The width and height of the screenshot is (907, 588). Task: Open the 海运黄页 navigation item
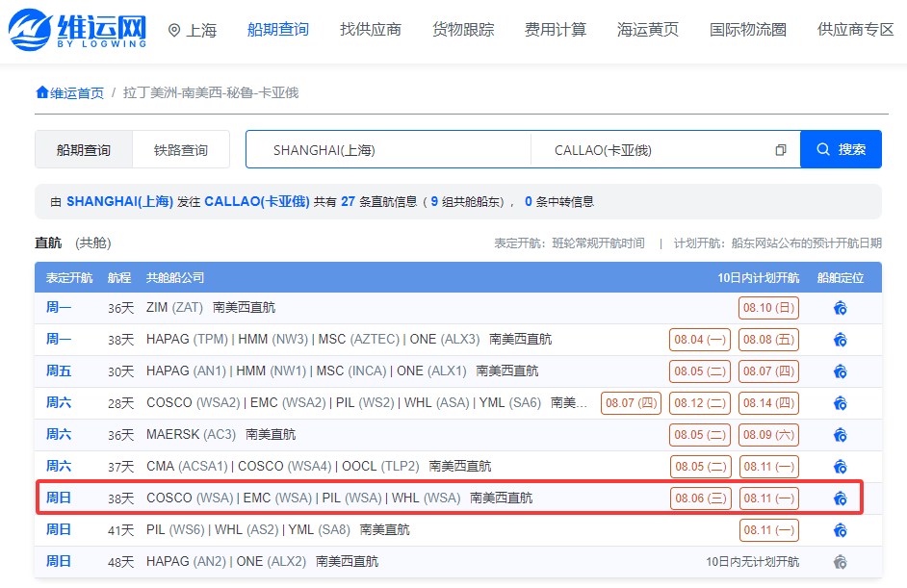click(x=648, y=30)
